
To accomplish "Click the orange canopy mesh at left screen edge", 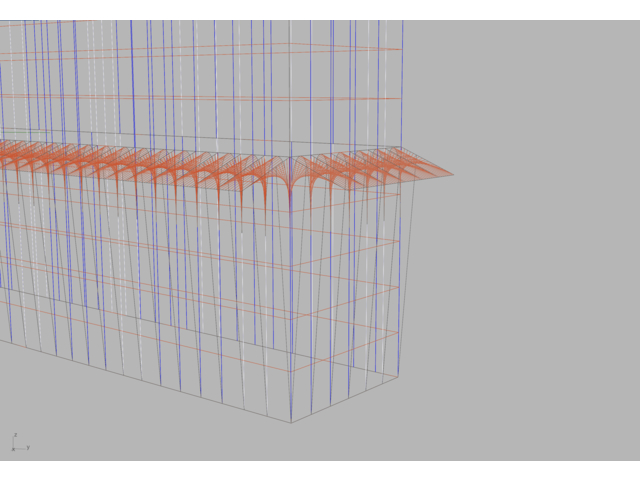I will pos(4,153).
